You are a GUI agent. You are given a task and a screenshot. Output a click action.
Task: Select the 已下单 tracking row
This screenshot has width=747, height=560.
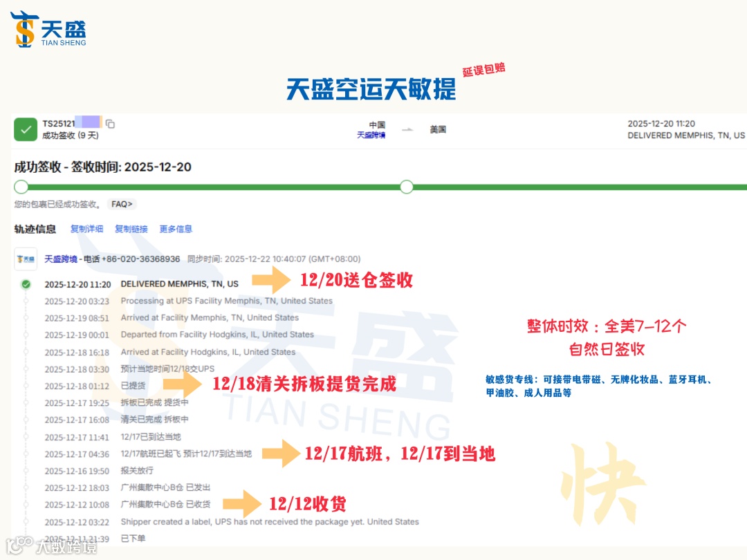tap(95, 539)
